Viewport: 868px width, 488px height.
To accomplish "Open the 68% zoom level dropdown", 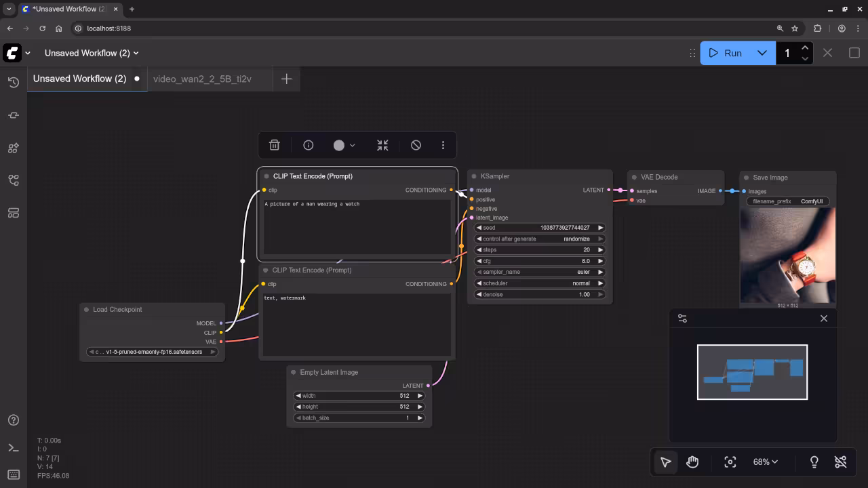I will pos(765,462).
